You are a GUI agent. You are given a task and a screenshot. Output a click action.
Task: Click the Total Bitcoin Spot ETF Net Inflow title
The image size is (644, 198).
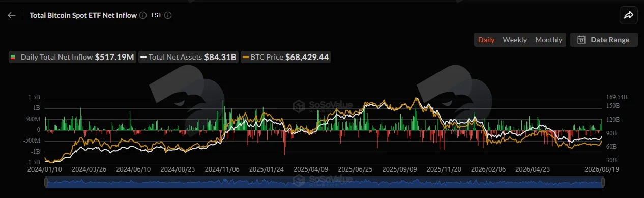[x=83, y=15]
